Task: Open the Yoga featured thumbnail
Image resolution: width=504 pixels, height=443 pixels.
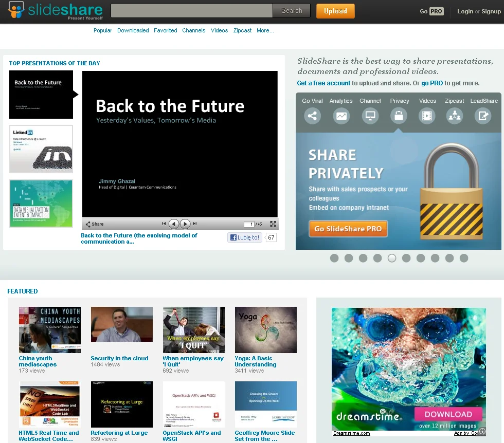Action: [x=266, y=330]
